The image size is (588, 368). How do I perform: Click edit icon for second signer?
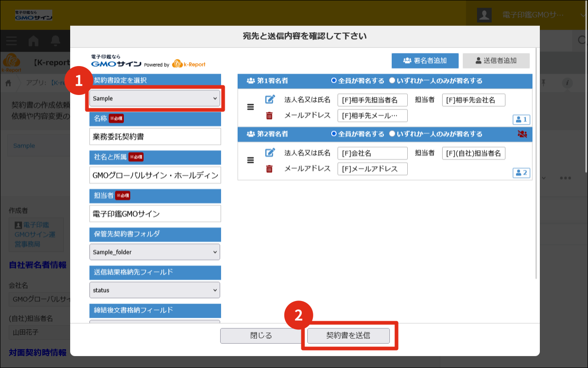[270, 152]
